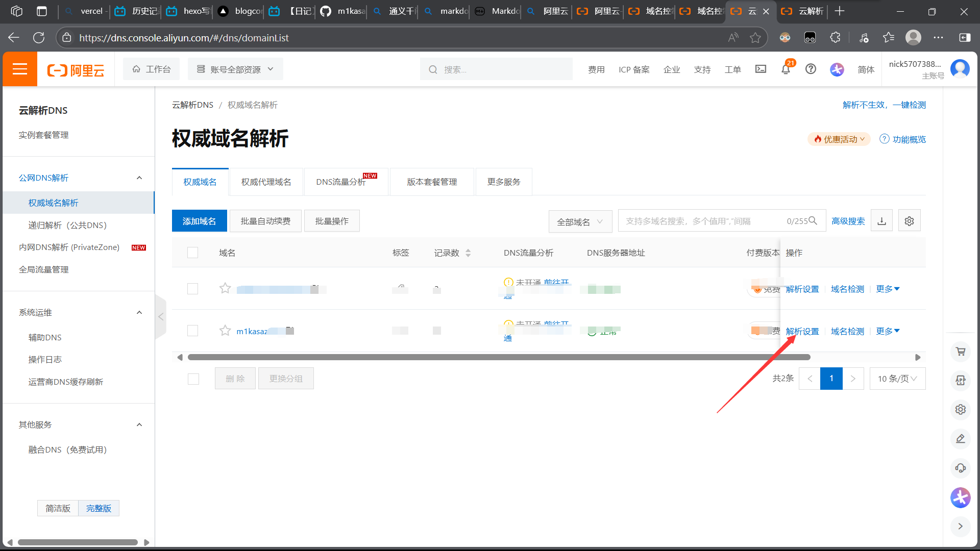This screenshot has height=551, width=980.
Task: Check the first domain row checkbox
Action: 192,289
